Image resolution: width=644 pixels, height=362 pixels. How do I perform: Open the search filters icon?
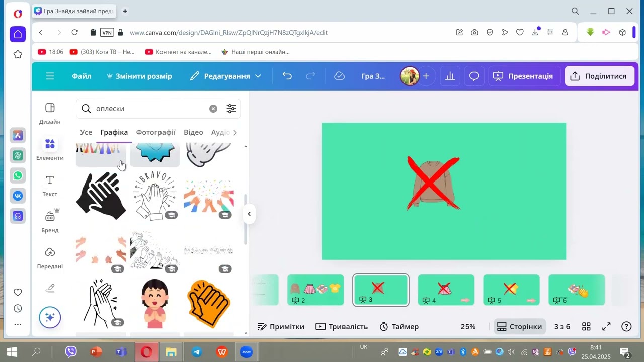coord(231,109)
